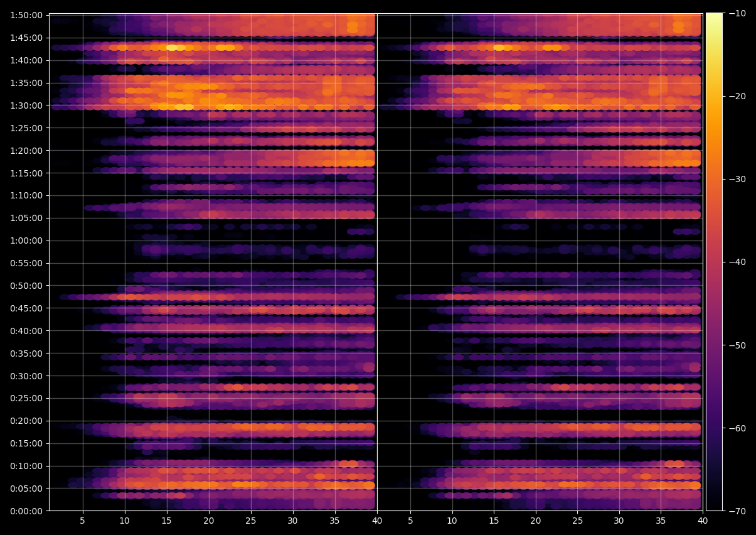Click the 1:15:00 time axis label
This screenshot has width=756, height=535.
click(x=26, y=173)
